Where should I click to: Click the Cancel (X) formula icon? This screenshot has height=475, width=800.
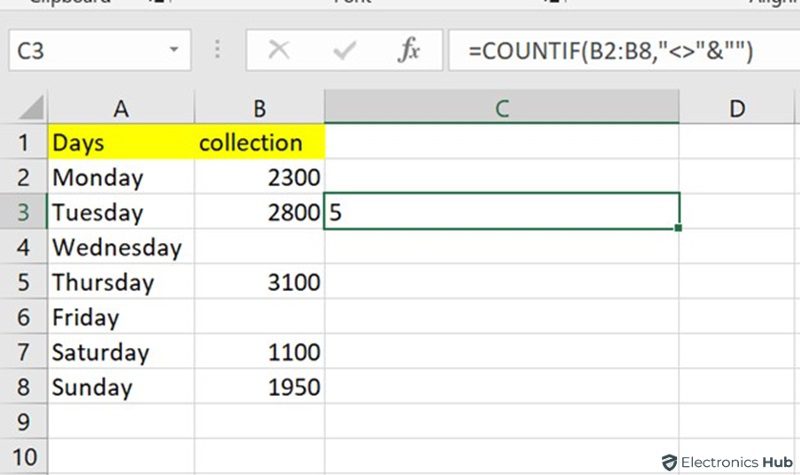(x=279, y=50)
